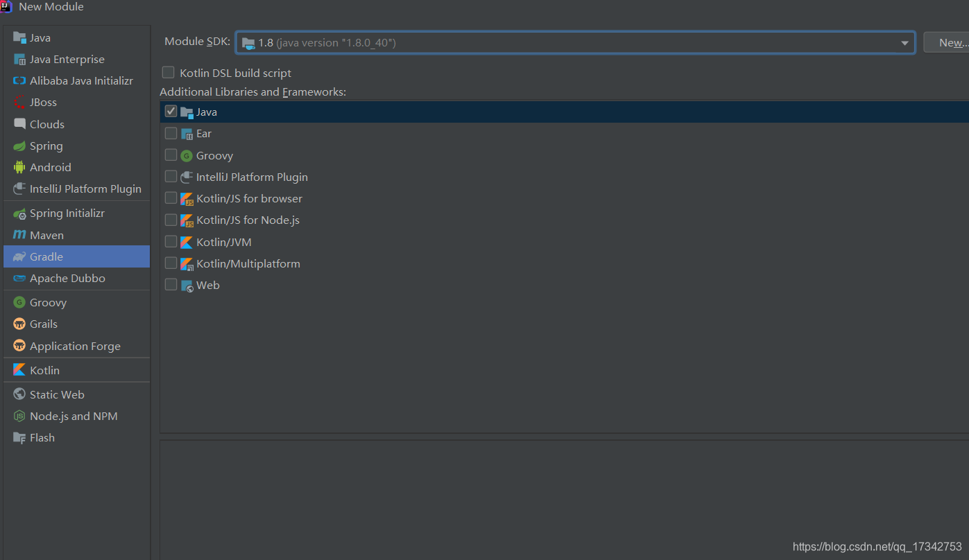Enable IntelliJ Platform Plugin framework checkbox
The image size is (969, 560).
[x=171, y=176]
